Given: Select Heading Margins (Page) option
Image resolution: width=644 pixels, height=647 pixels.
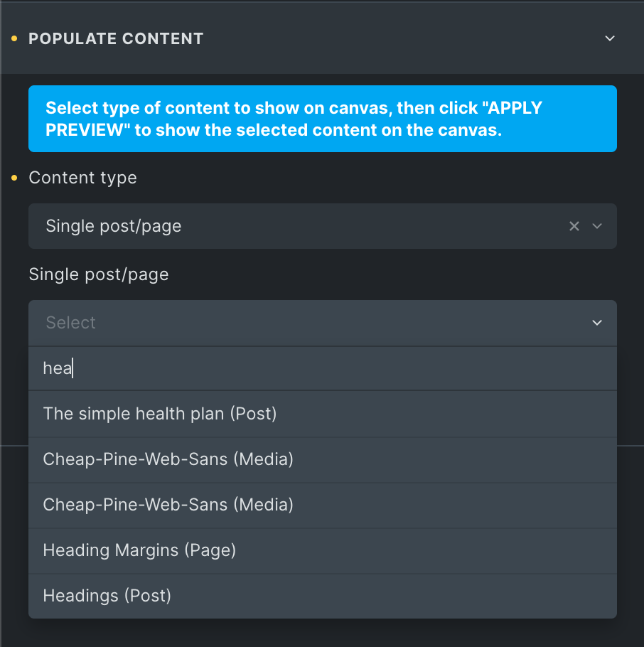Looking at the screenshot, I should (x=323, y=550).
